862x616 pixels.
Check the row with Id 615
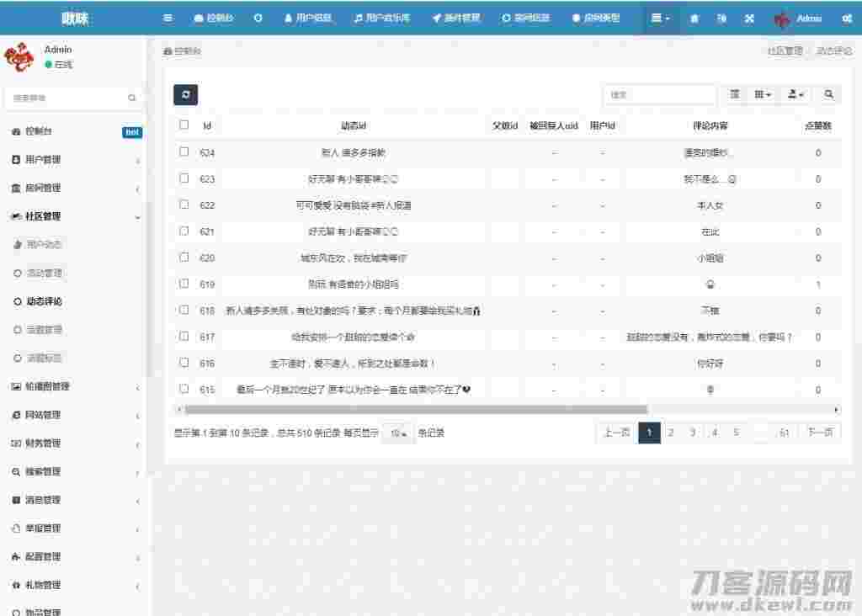point(184,389)
